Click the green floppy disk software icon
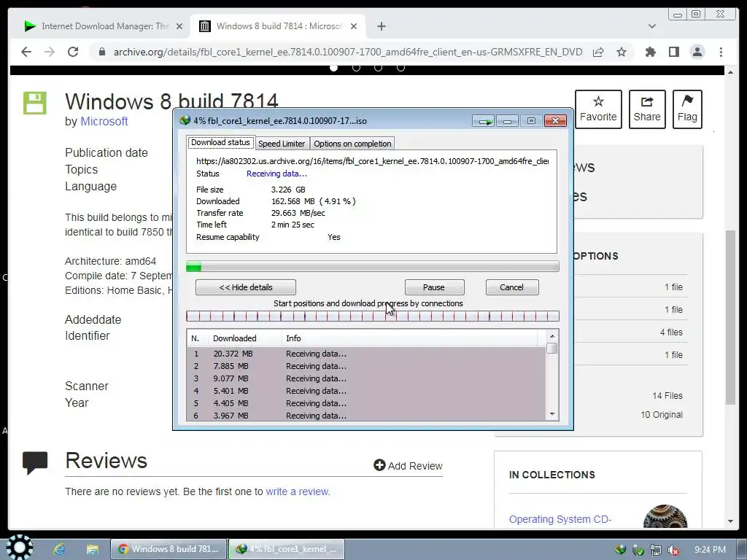Screen dimensions: 747x560 [x=35, y=103]
